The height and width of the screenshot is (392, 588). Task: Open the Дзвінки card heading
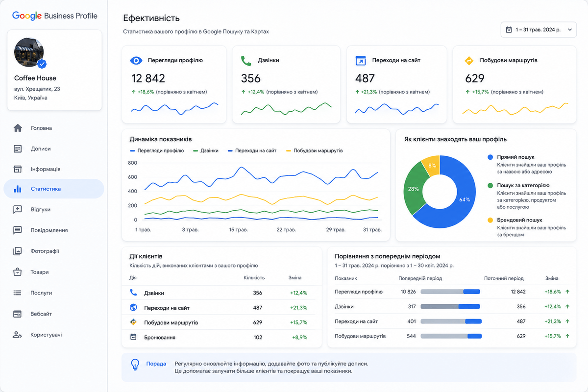click(269, 60)
